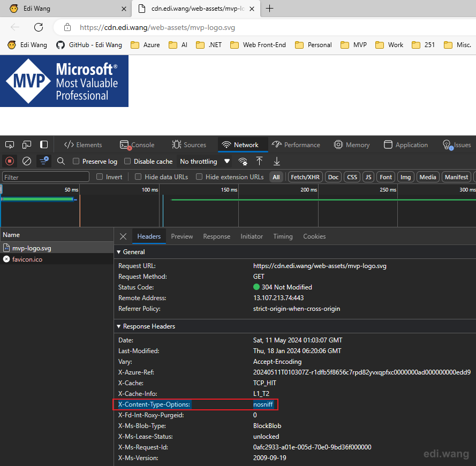Focus the browser address bar URL
The image size is (476, 466).
click(157, 28)
